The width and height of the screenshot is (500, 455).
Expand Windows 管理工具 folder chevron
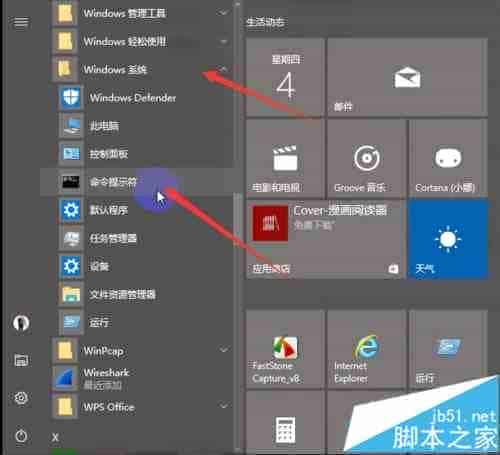tap(223, 13)
